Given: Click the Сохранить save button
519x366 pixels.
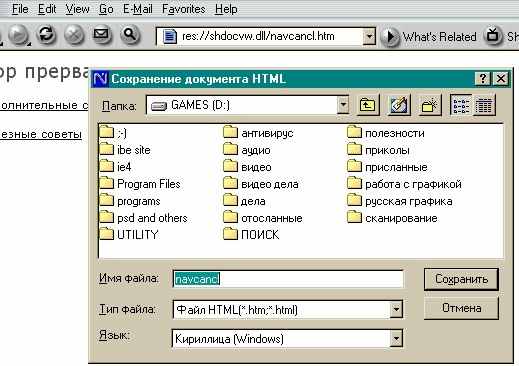Looking at the screenshot, I should click(x=461, y=279).
